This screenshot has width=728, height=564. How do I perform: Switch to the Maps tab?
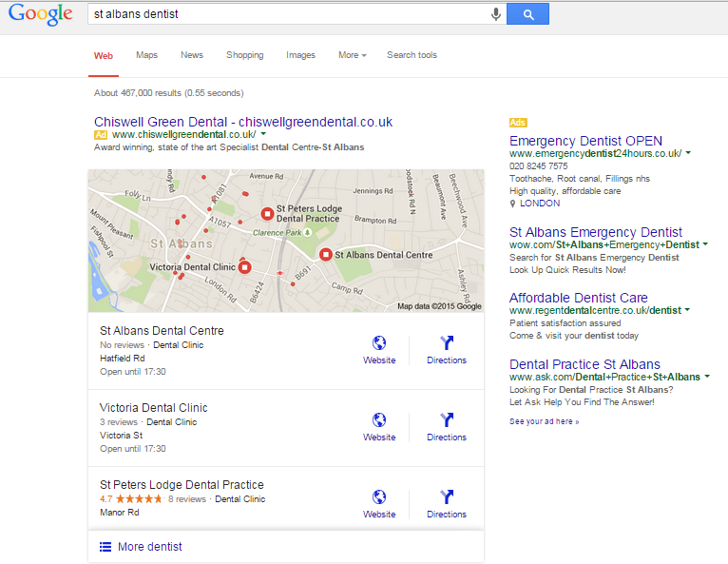[146, 55]
